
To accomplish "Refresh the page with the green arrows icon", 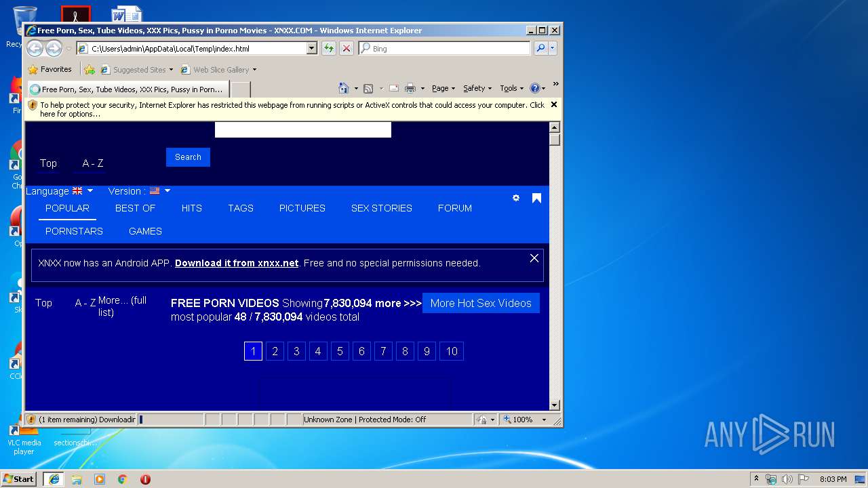I will (x=328, y=48).
